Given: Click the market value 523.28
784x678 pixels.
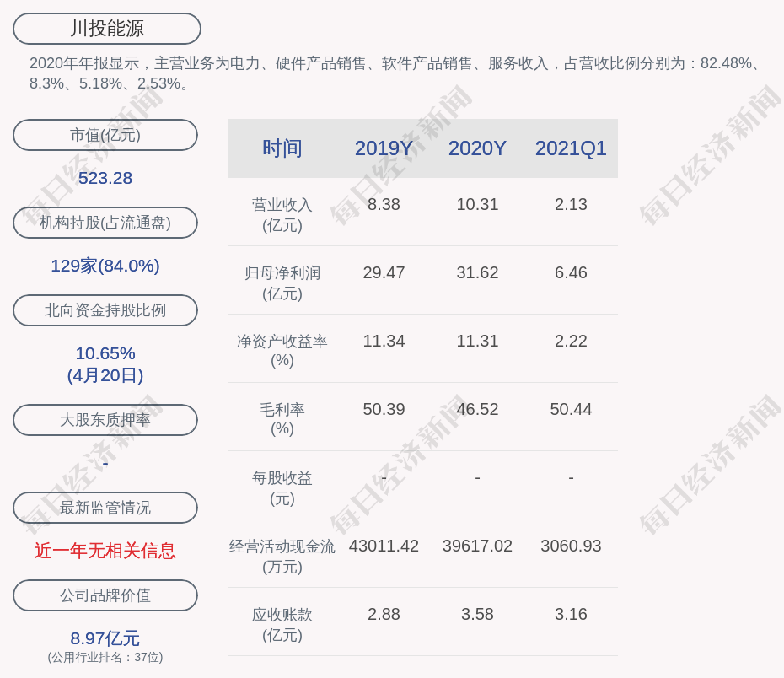Looking at the screenshot, I should pyautogui.click(x=105, y=178).
